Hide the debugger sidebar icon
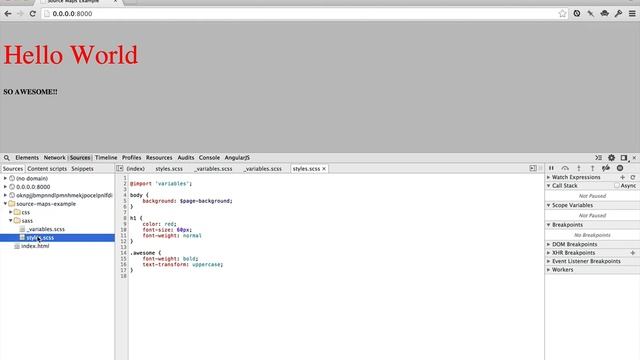The height and width of the screenshot is (360, 640). (x=533, y=168)
